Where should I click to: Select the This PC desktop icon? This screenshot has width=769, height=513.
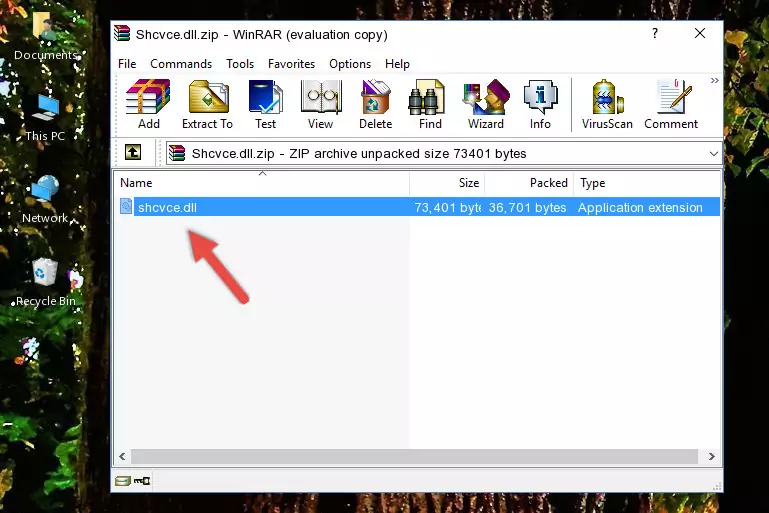point(45,118)
